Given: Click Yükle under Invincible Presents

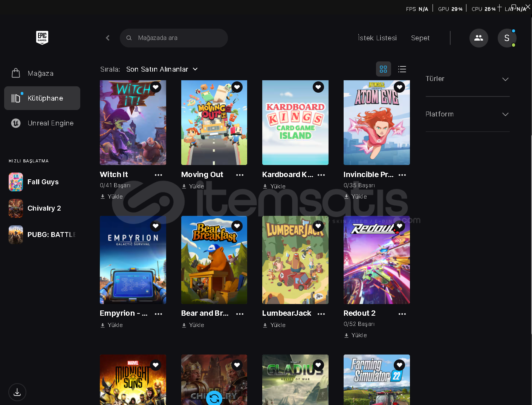Looking at the screenshot, I should pyautogui.click(x=355, y=197).
